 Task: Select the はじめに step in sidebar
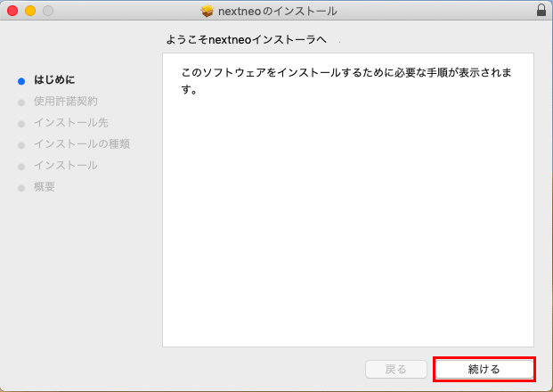[x=54, y=80]
